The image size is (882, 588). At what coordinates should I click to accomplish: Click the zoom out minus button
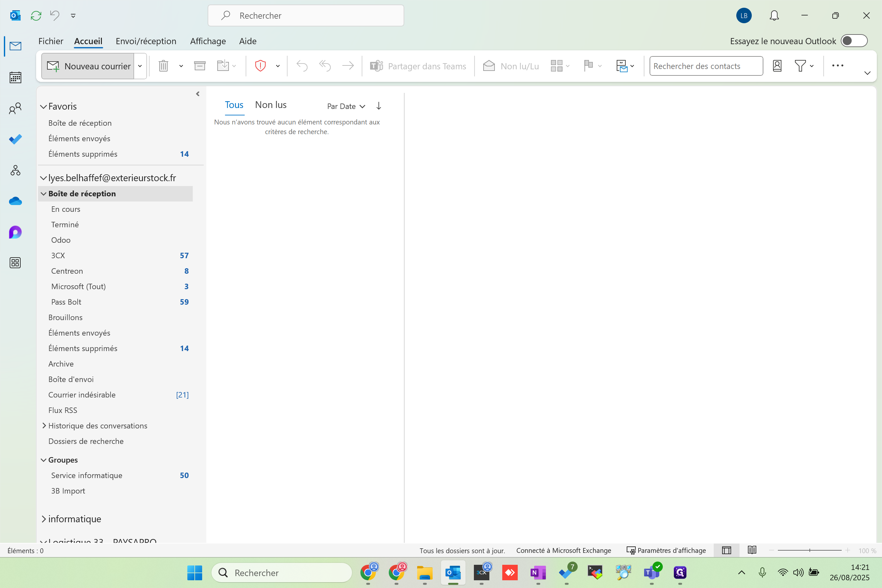(x=771, y=550)
